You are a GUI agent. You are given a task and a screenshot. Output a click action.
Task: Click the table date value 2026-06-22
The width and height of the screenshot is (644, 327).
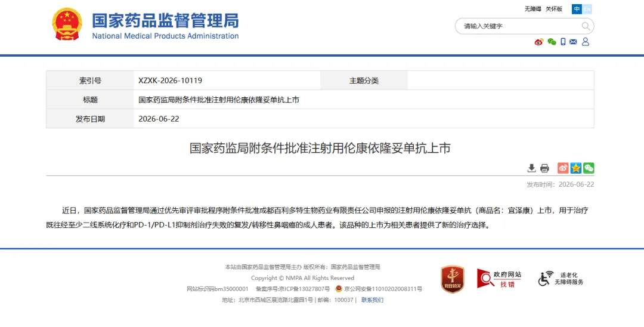(159, 119)
